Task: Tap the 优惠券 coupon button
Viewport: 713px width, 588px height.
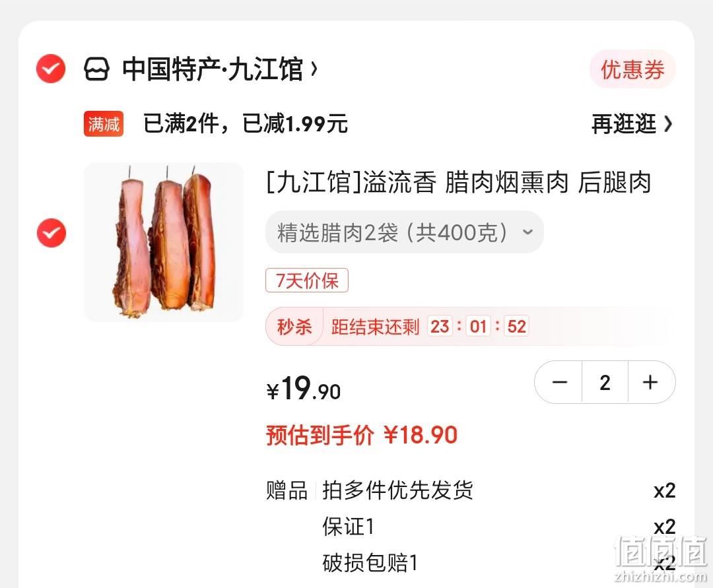Action: coord(632,69)
